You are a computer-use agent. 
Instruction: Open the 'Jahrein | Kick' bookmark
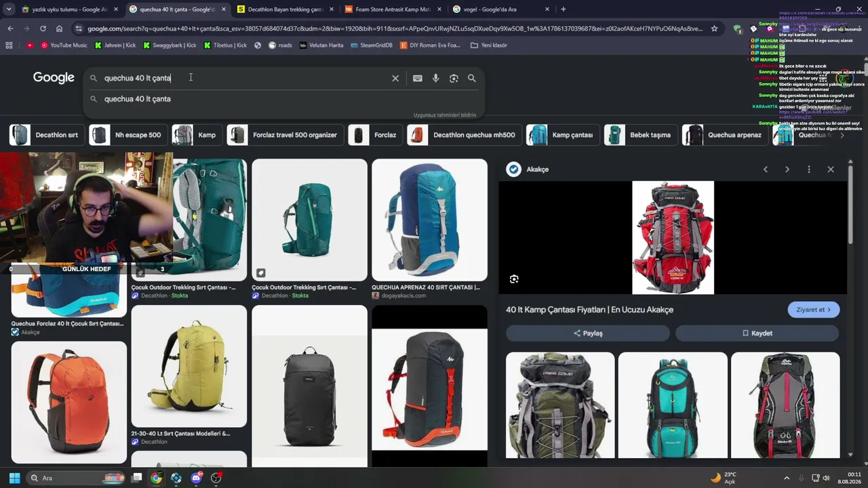115,45
